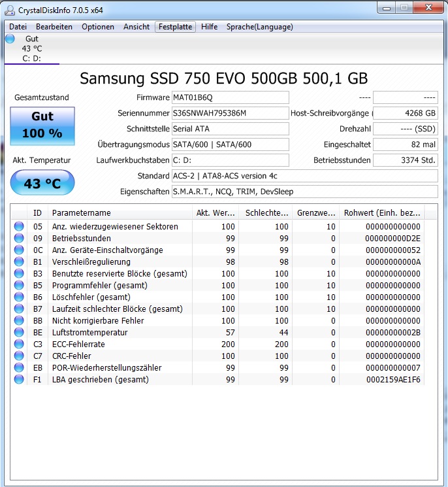
Task: Open the Hilfe menu
Action: [209, 27]
